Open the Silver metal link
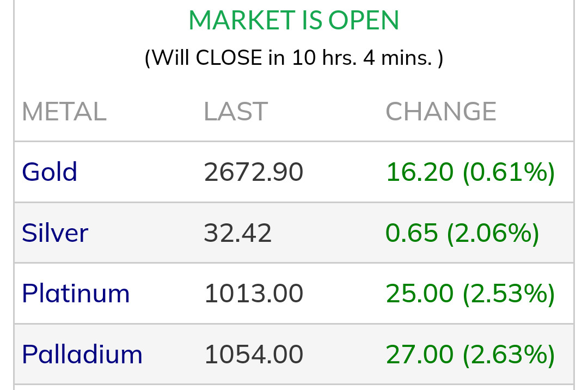The image size is (588, 390). 54,233
